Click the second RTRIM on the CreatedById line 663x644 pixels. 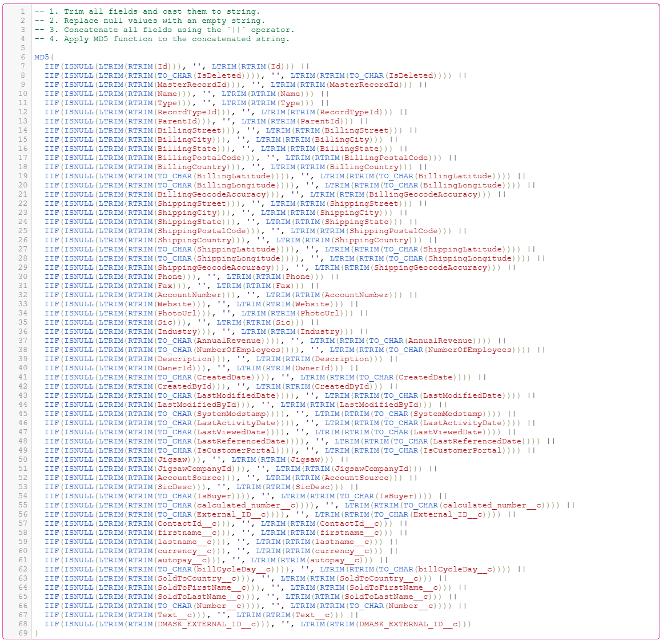pyautogui.click(x=298, y=386)
